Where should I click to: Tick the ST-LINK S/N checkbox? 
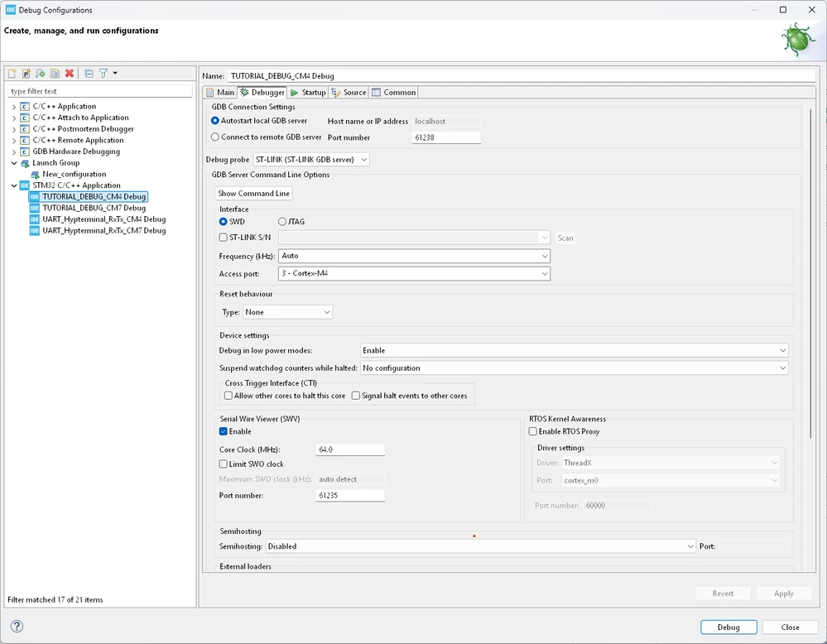[x=224, y=238]
